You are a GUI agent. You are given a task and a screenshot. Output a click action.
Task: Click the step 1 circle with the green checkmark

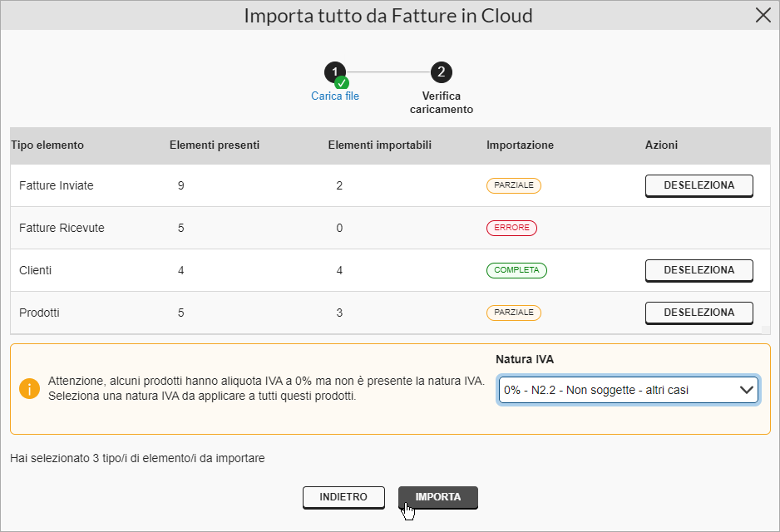coord(336,72)
